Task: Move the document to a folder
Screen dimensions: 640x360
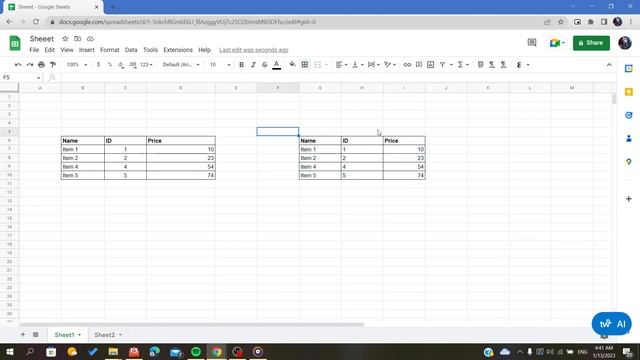Action: click(x=78, y=38)
